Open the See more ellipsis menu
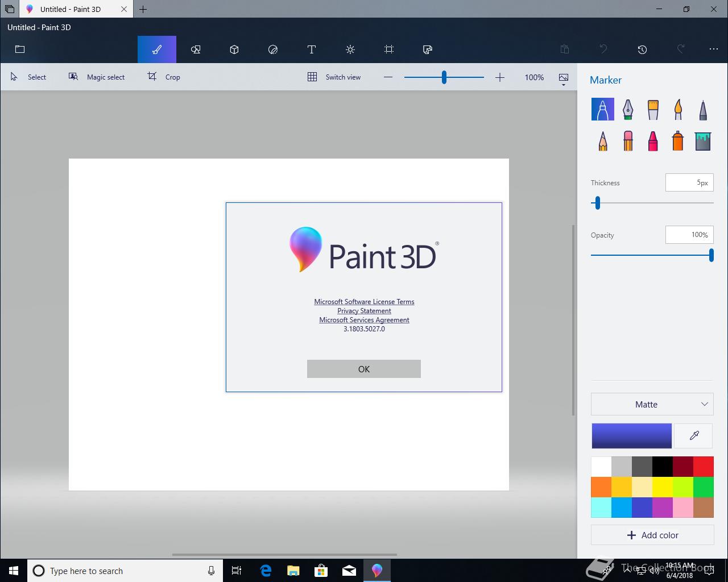Screen dimensions: 728x582 714,49
